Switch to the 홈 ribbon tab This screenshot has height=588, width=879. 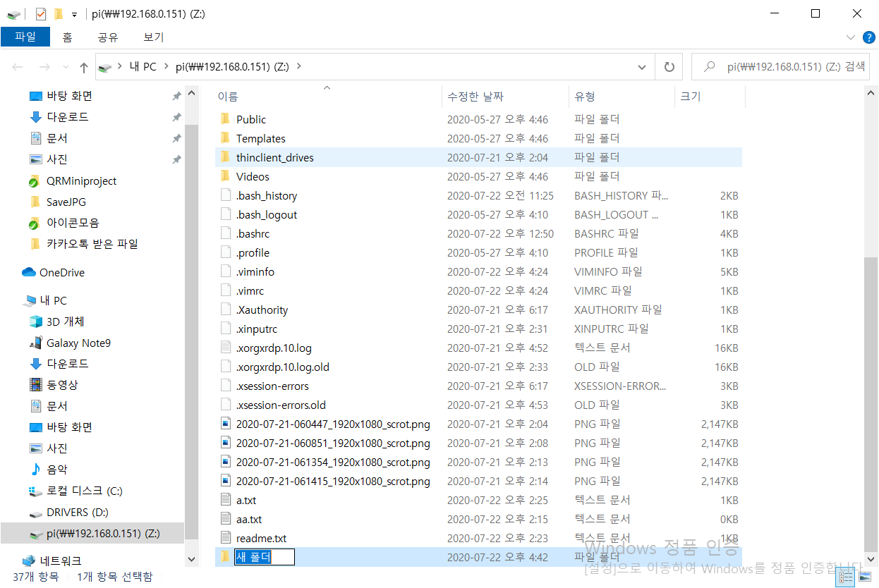point(67,37)
